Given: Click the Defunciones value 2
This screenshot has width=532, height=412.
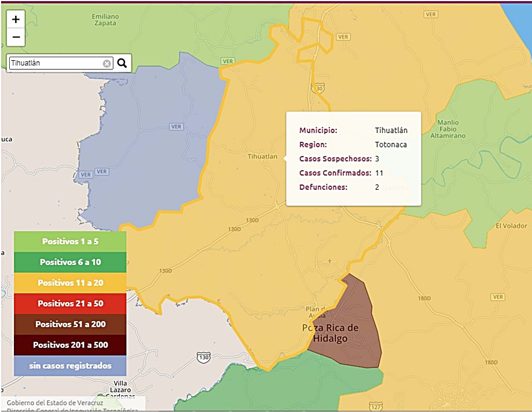Looking at the screenshot, I should [377, 187].
